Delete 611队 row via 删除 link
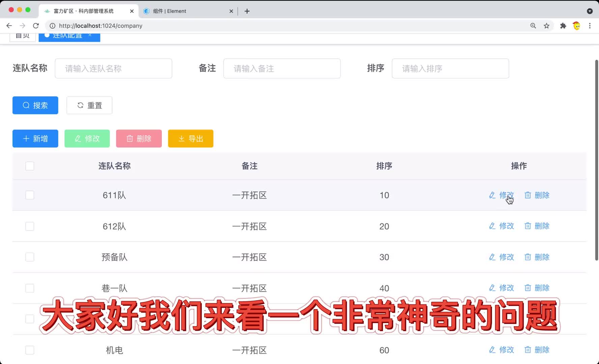This screenshot has width=599, height=364. coord(537,195)
